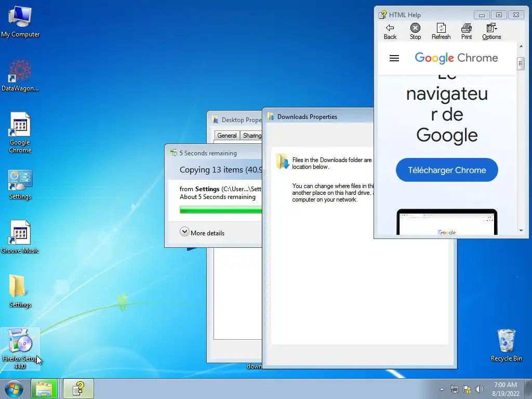The width and height of the screenshot is (532, 399).
Task: Click the Desktop Properties title bar
Action: tap(235, 120)
